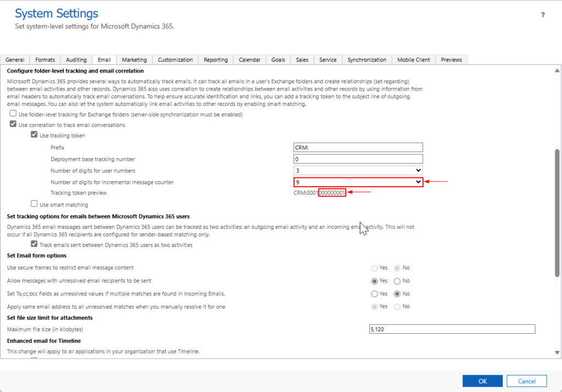Select Yes for unresolved values in Incoming Emails
The width and height of the screenshot is (562, 392).
[374, 294]
